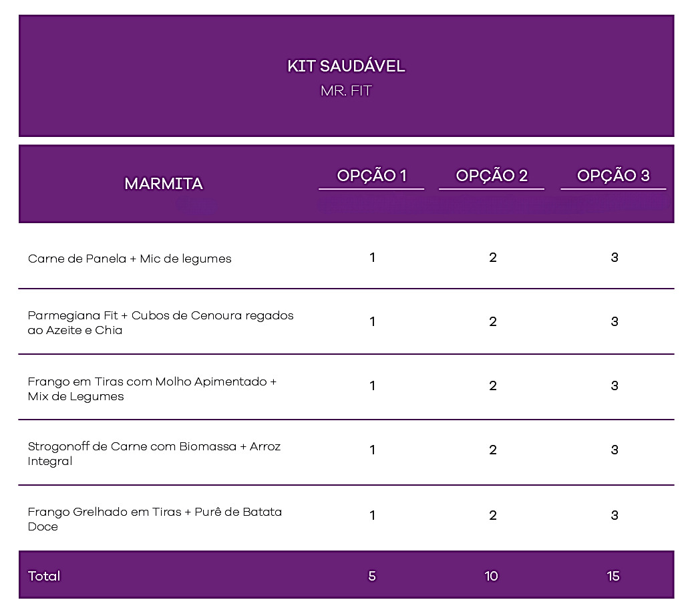Click Frango Grelhado quantity under OPÇÃO 3
The height and width of the screenshot is (616, 692).
(615, 515)
